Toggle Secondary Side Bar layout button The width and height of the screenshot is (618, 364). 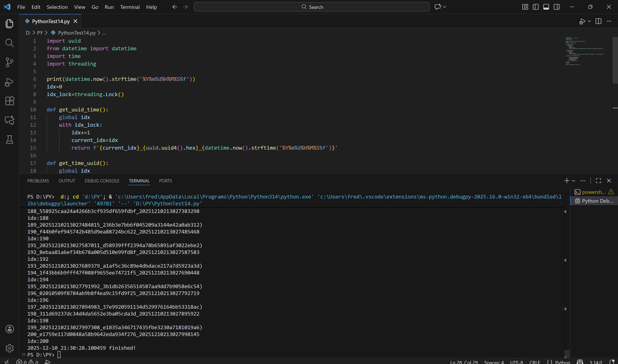557,7
